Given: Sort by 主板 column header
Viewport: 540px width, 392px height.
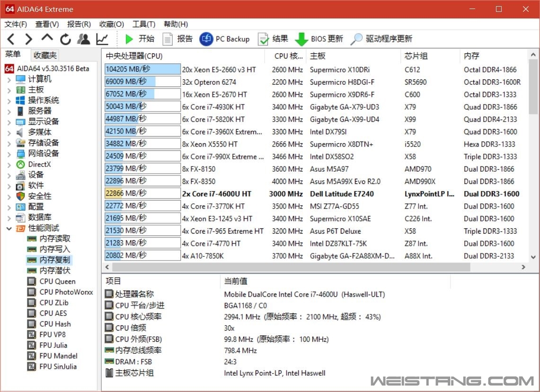Looking at the screenshot, I should coord(354,56).
